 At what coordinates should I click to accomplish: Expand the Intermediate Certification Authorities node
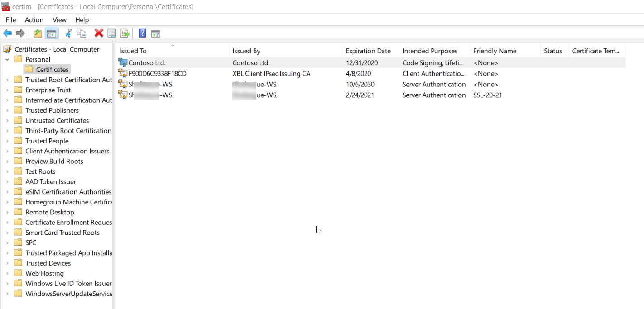[x=7, y=100]
